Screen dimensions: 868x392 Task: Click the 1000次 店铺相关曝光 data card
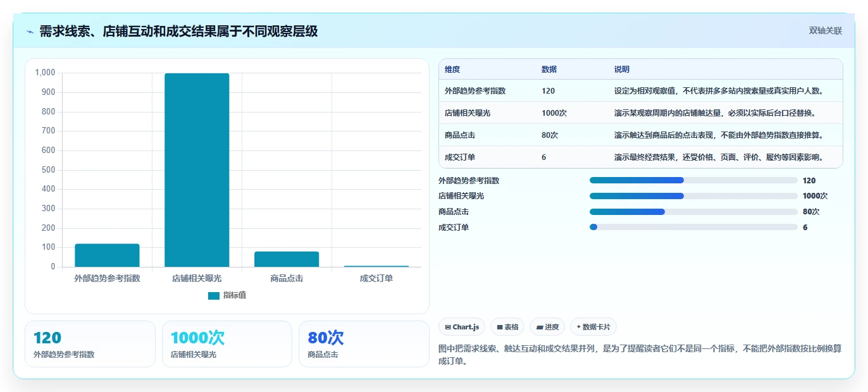227,344
